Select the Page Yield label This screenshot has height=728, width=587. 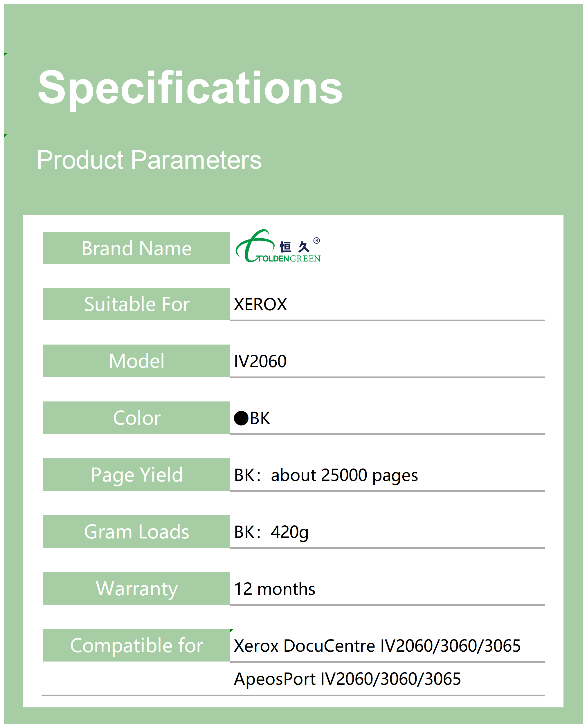click(x=136, y=475)
